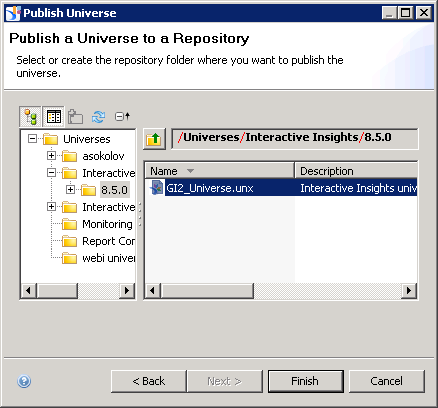Screen dimensions: 438x408
Task: Sort the list by Name column header
Action: pyautogui.click(x=220, y=171)
